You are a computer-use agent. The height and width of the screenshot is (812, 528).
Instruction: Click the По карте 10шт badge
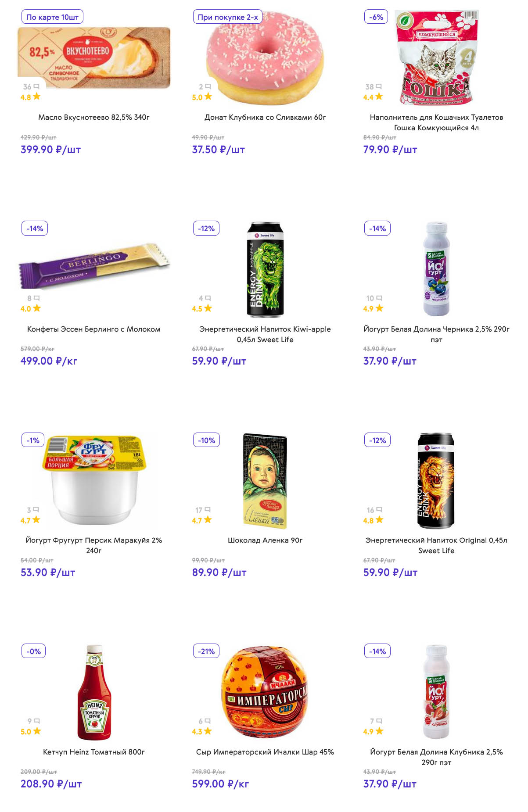(x=52, y=17)
